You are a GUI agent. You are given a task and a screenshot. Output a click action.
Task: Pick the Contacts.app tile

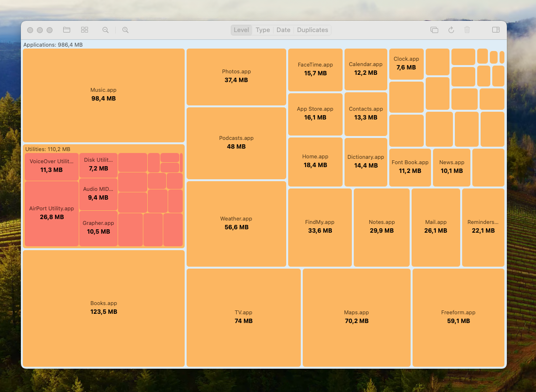[366, 114]
